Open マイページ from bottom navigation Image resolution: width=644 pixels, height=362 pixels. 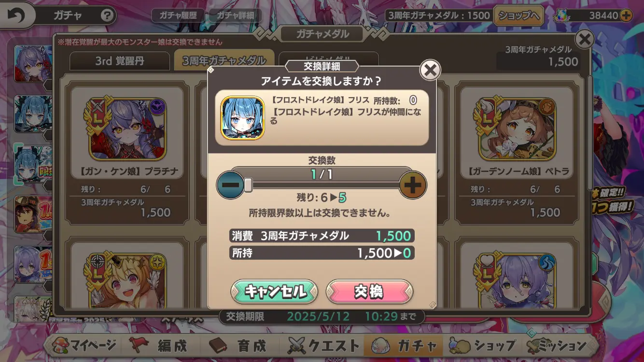(87, 346)
